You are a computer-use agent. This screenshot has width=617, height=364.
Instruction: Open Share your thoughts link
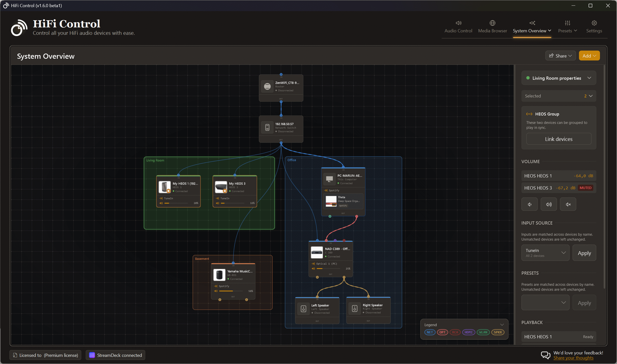pos(573,358)
